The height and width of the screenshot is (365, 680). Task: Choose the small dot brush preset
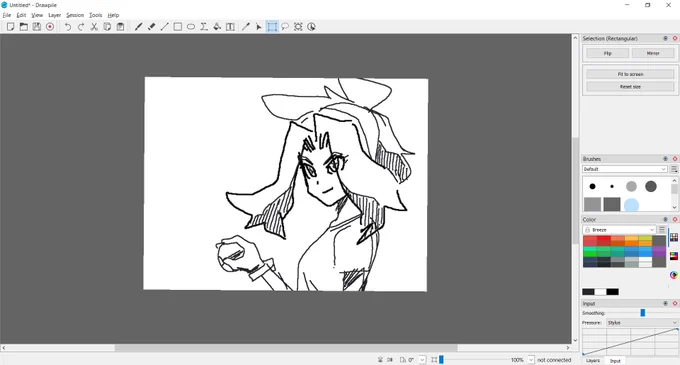612,186
